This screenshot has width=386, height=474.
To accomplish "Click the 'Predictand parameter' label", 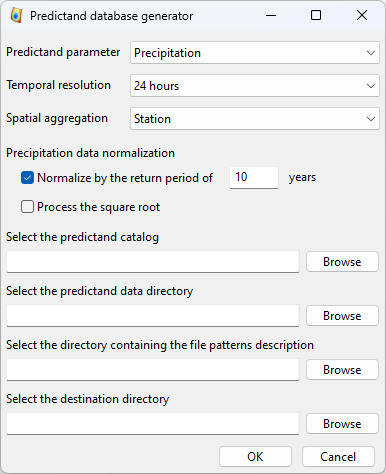I will (63, 52).
